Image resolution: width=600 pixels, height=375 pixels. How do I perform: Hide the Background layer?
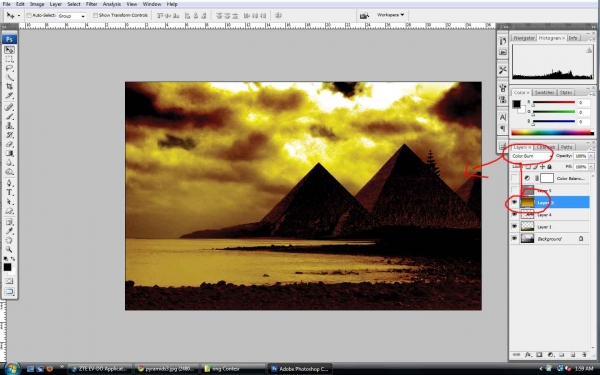tap(514, 239)
